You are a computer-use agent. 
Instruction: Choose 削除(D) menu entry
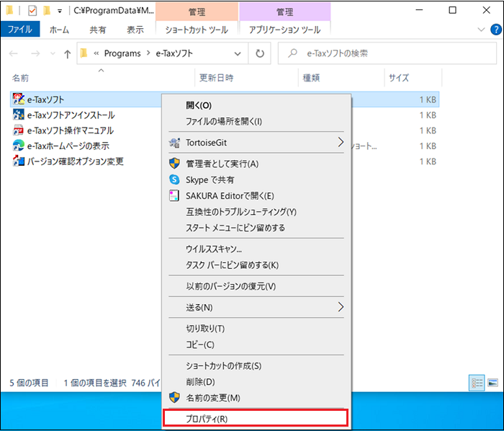tap(256, 382)
